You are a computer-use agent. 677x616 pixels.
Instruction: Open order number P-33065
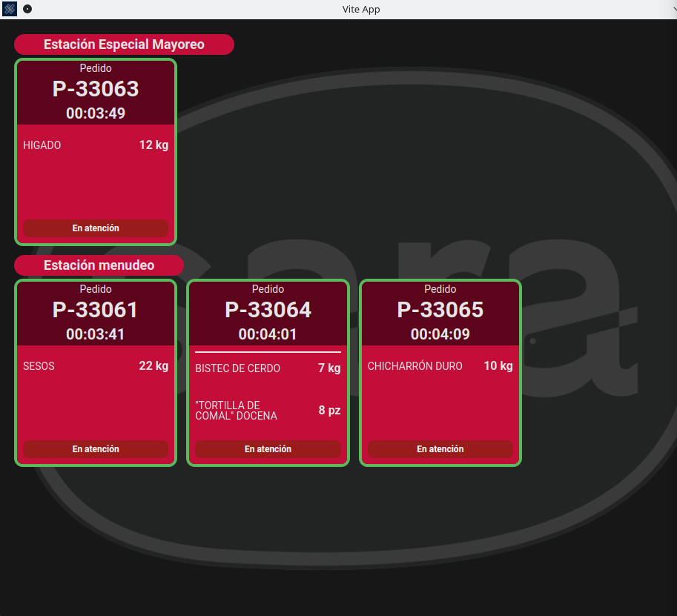[x=440, y=310]
